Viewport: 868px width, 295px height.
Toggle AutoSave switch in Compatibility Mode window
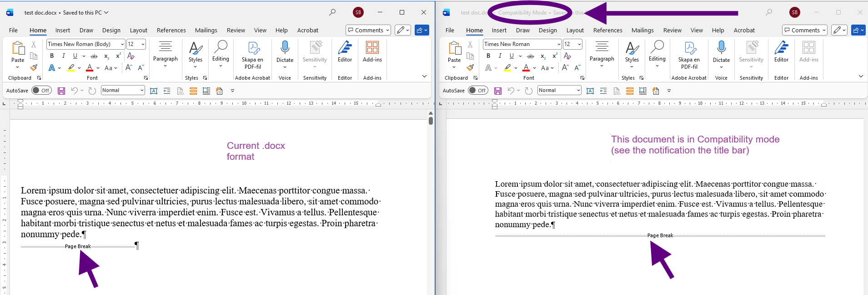coord(478,90)
